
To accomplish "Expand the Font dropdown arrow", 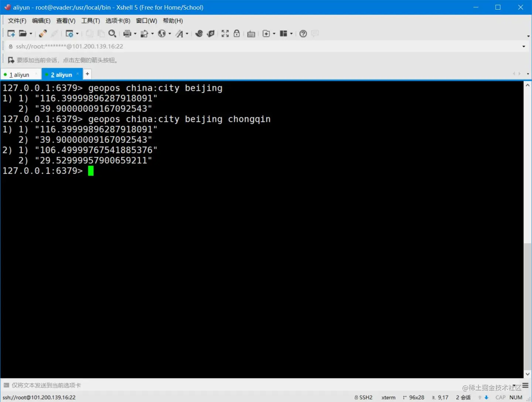I will pos(187,34).
